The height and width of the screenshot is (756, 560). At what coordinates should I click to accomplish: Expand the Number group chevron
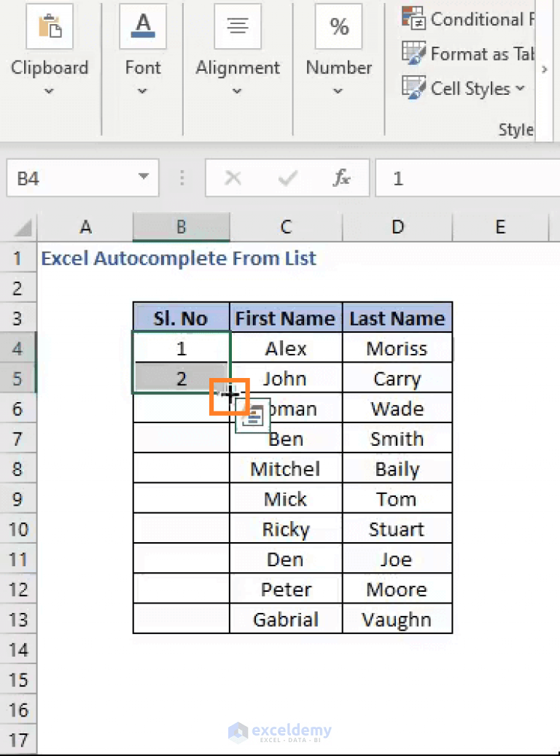click(338, 90)
